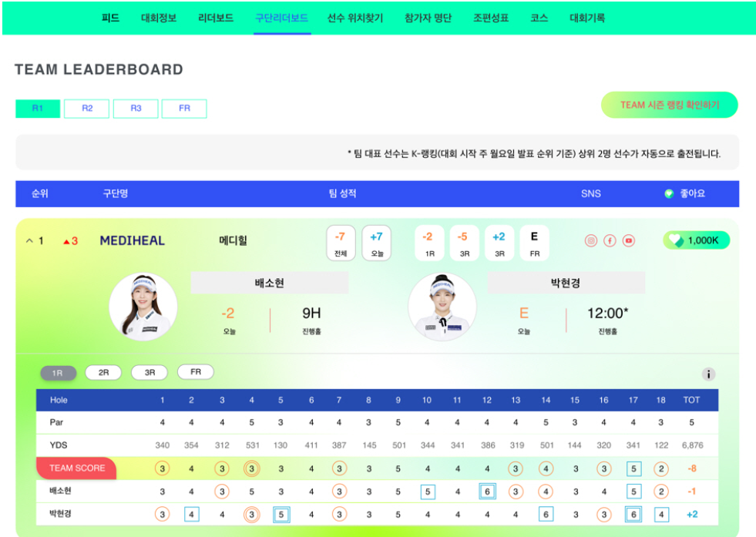Open MEDIHEAL Instagram page icon
The width and height of the screenshot is (756, 537).
click(590, 240)
